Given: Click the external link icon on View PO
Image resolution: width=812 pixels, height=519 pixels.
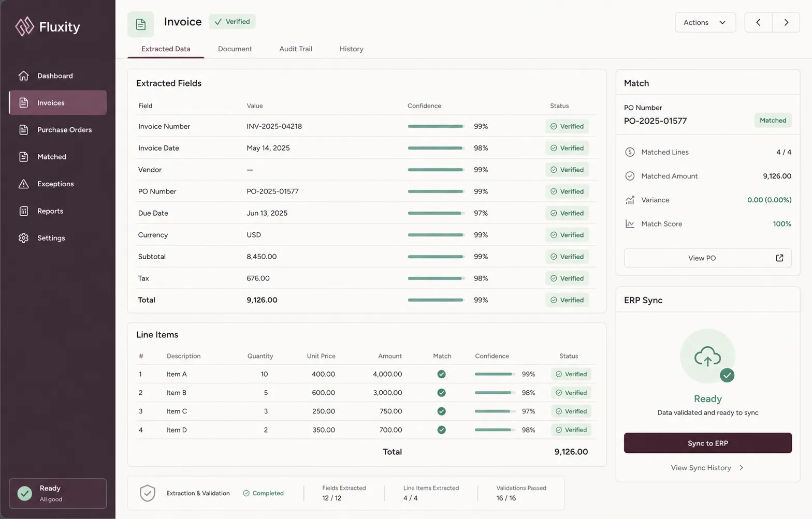Looking at the screenshot, I should tap(779, 258).
